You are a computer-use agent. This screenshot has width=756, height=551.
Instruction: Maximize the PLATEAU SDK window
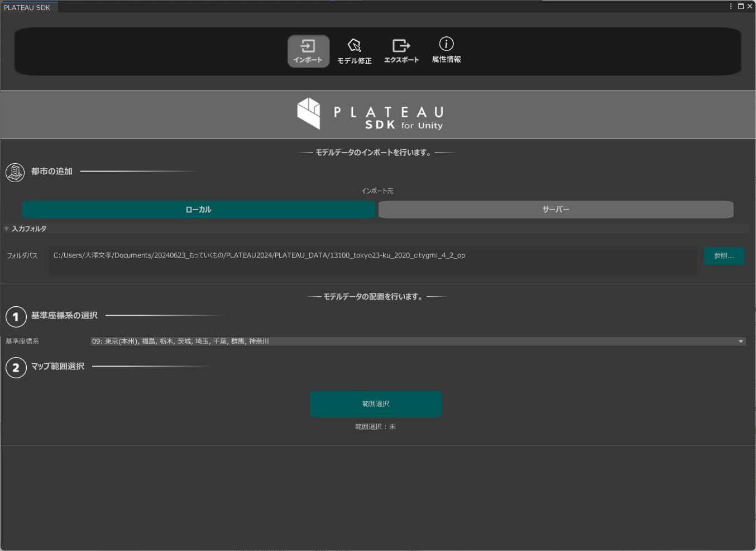[741, 6]
